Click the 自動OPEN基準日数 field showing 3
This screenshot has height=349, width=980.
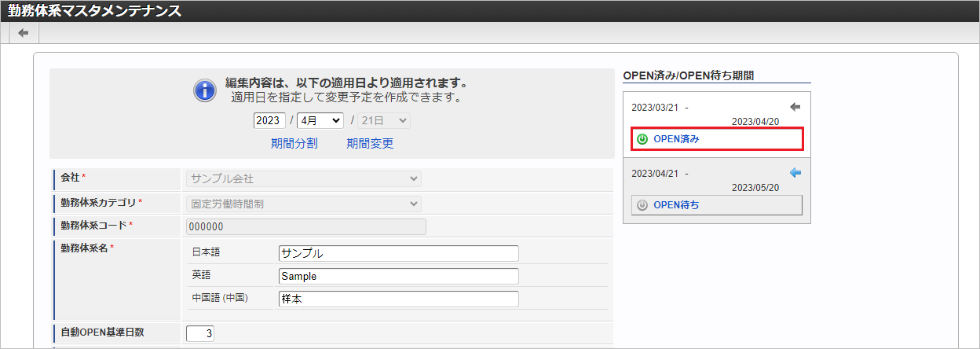(x=200, y=333)
